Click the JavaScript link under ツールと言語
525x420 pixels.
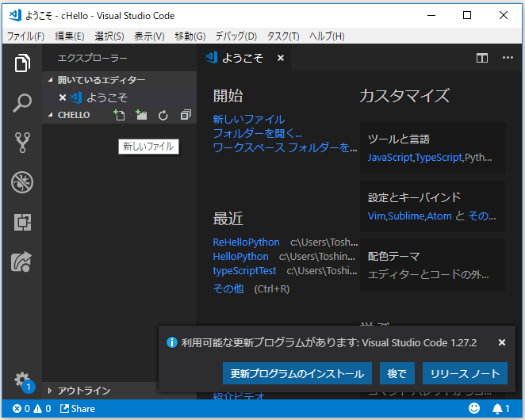tap(390, 157)
